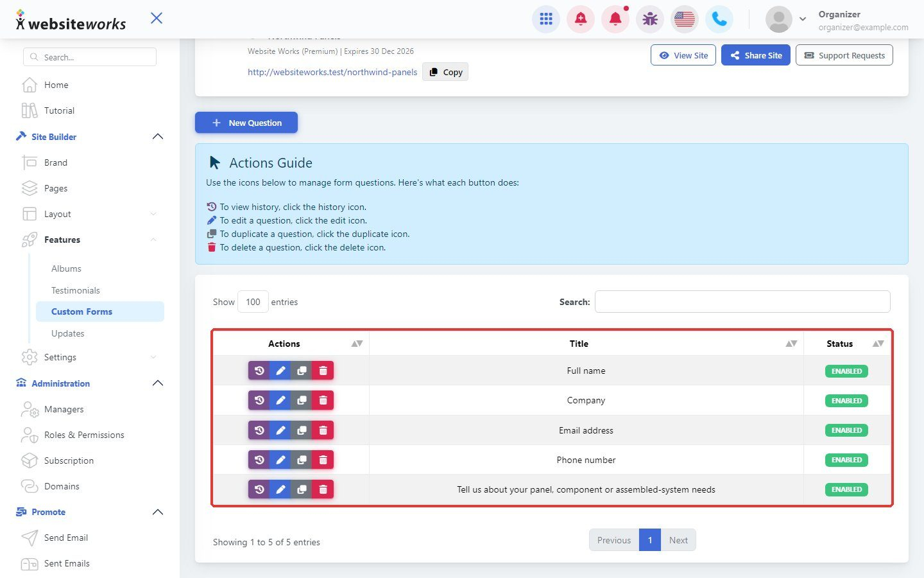Open the apps grid icon in header

[546, 19]
